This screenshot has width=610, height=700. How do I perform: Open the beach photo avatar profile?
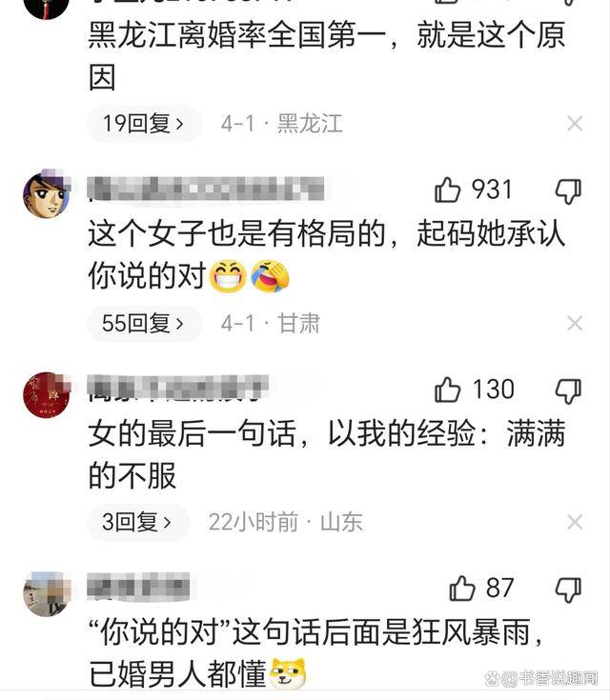47,593
